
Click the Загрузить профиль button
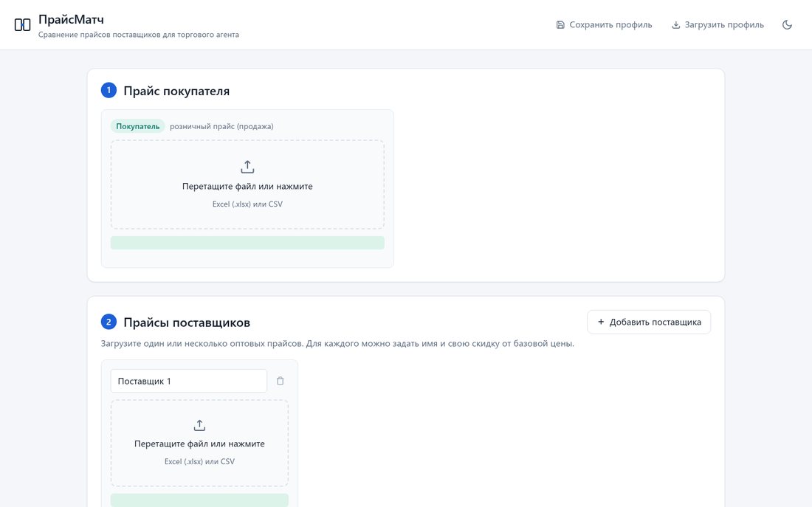[x=718, y=25]
